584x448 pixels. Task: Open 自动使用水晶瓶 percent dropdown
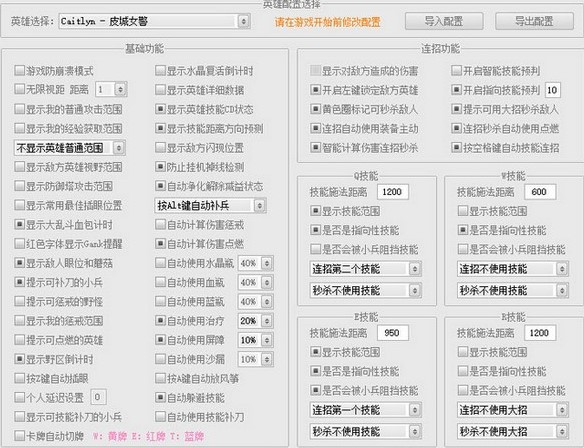click(256, 263)
